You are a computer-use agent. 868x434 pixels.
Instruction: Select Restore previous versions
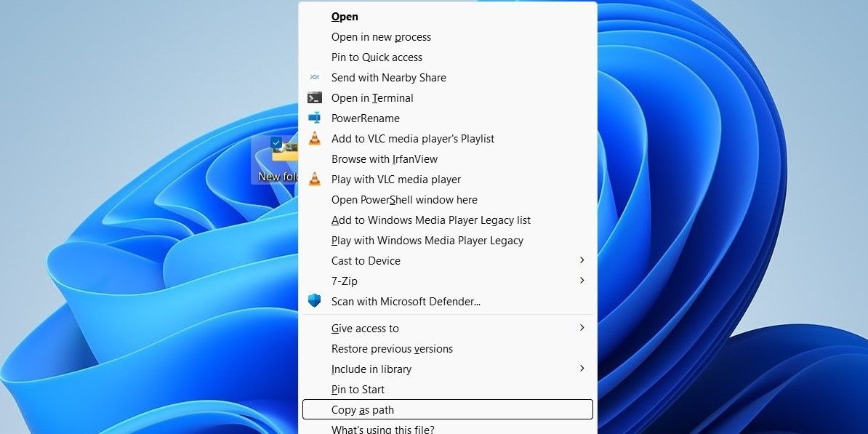tap(448, 349)
